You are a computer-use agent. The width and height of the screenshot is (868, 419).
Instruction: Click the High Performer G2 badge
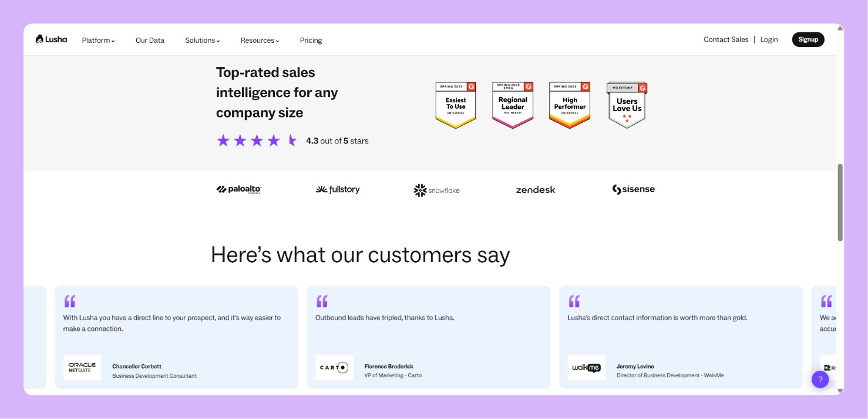pyautogui.click(x=570, y=105)
